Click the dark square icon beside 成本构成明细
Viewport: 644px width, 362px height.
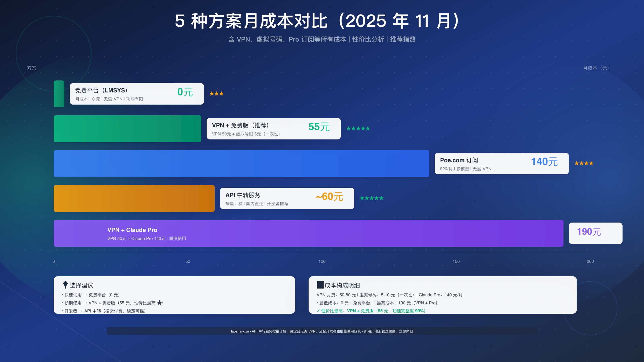320,285
